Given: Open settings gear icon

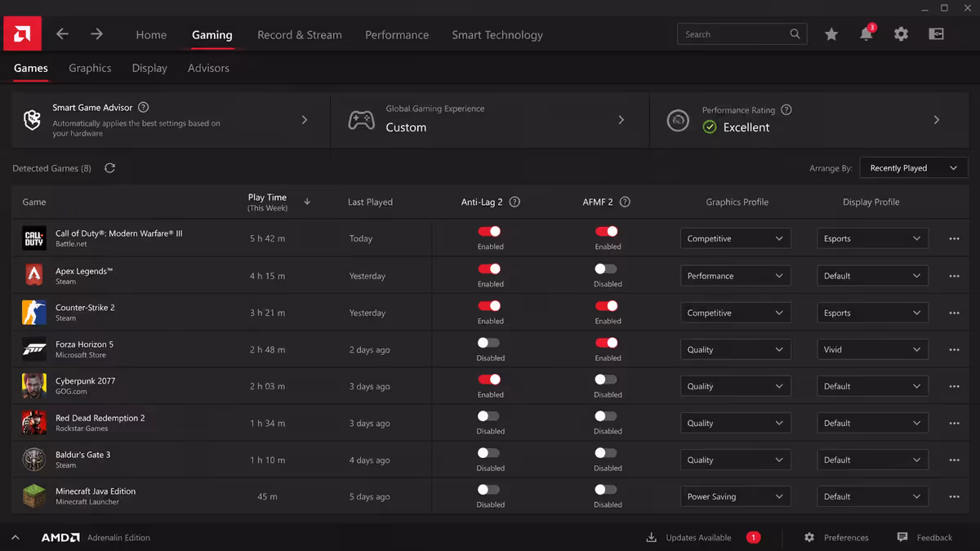Looking at the screenshot, I should pos(901,34).
